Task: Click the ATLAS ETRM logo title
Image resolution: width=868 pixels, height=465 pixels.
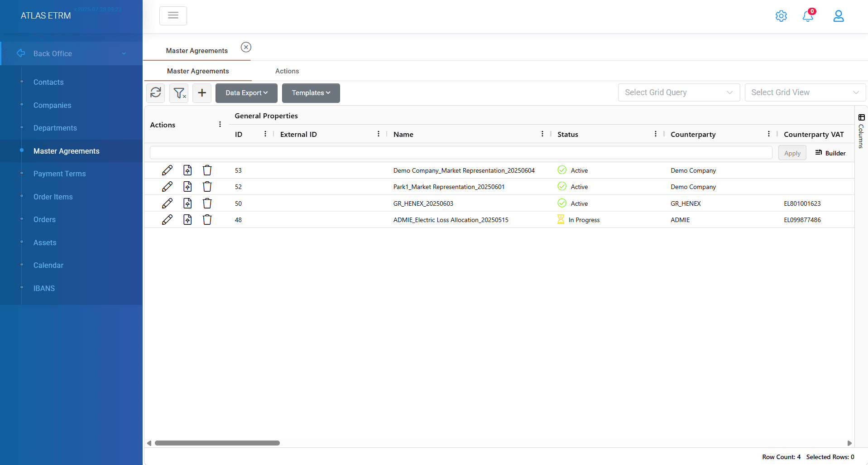Action: point(46,15)
